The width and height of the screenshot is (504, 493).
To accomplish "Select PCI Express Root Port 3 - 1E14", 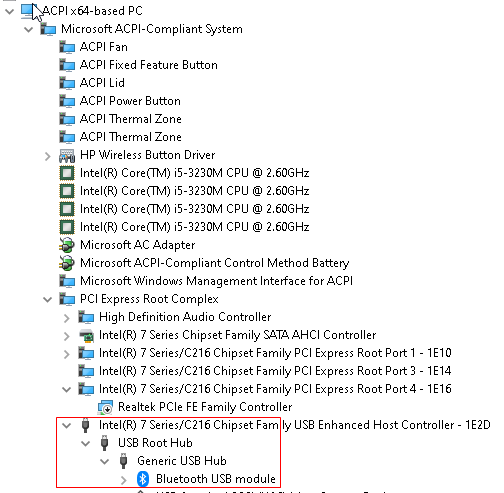I will (275, 371).
